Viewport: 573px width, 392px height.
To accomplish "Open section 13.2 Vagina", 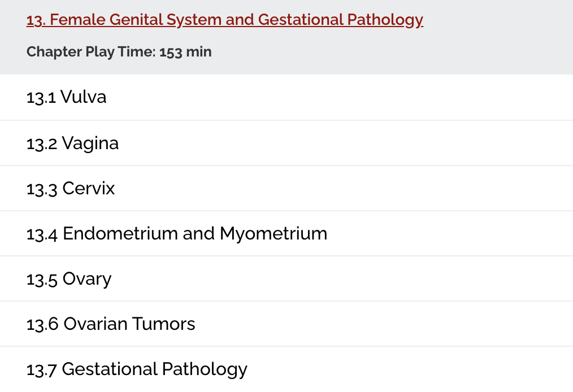I will (x=90, y=143).
